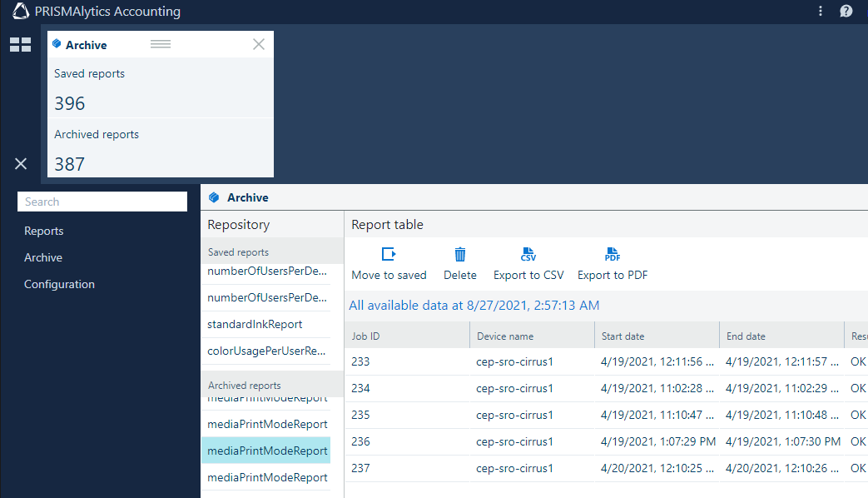The width and height of the screenshot is (868, 498).
Task: Go to Configuration in the side menu
Action: (x=59, y=284)
